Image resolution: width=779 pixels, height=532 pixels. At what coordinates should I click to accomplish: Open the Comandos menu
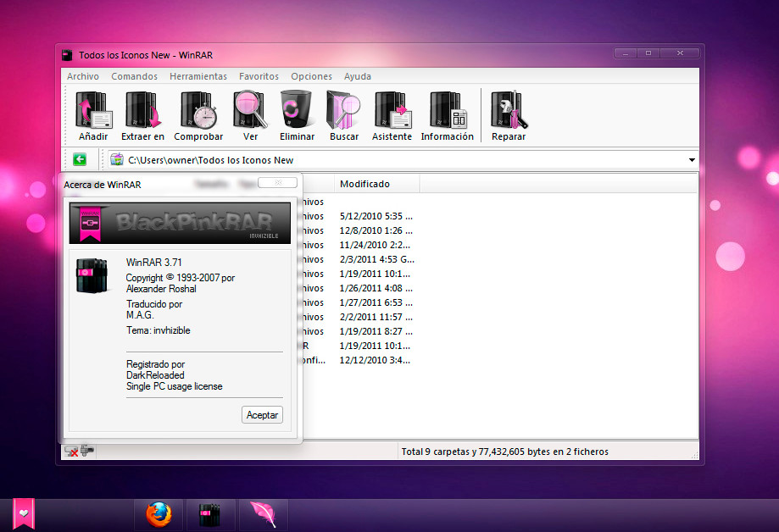[x=134, y=76]
